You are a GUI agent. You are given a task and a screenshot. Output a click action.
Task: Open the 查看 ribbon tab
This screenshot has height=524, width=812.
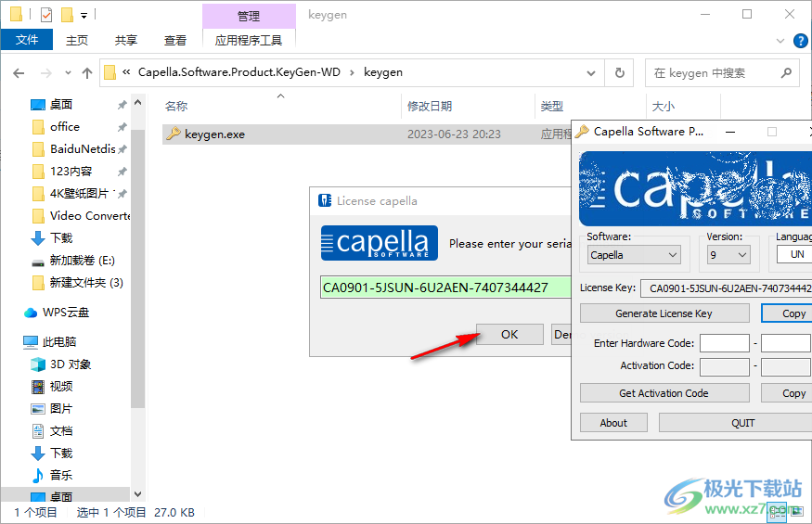pyautogui.click(x=175, y=41)
